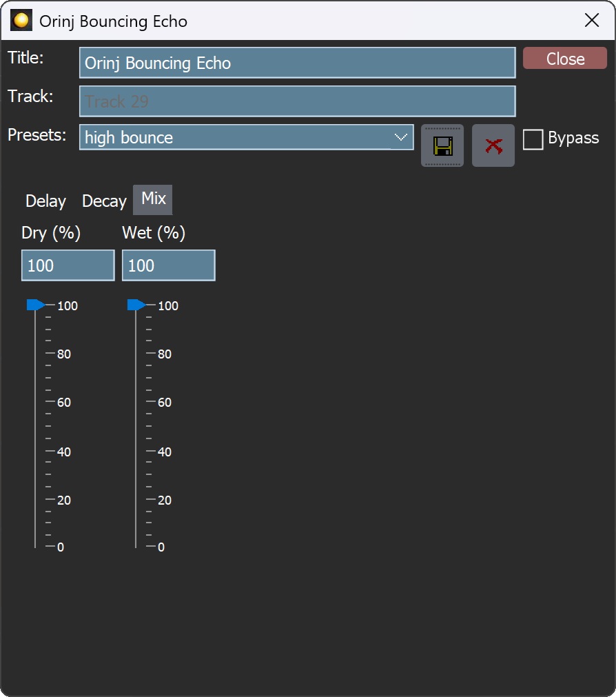Click the Wet slider blue handle
Image resolution: width=616 pixels, height=697 pixels.
click(136, 305)
